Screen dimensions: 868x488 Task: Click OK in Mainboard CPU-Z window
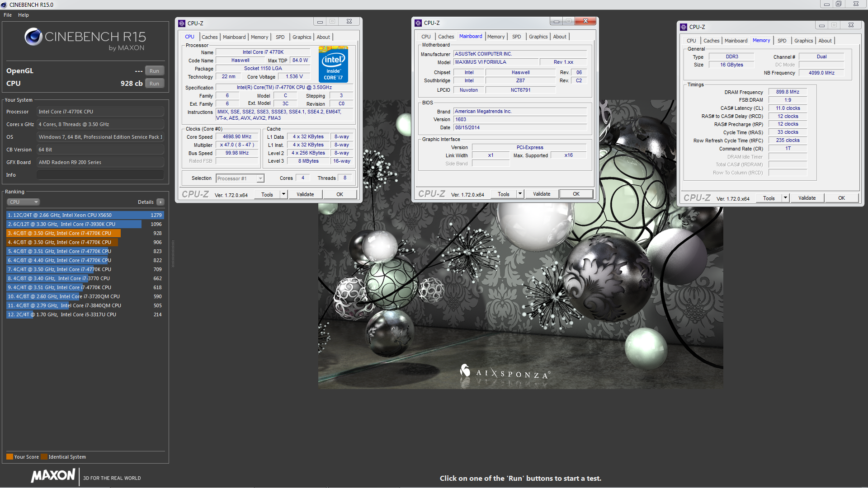(576, 194)
